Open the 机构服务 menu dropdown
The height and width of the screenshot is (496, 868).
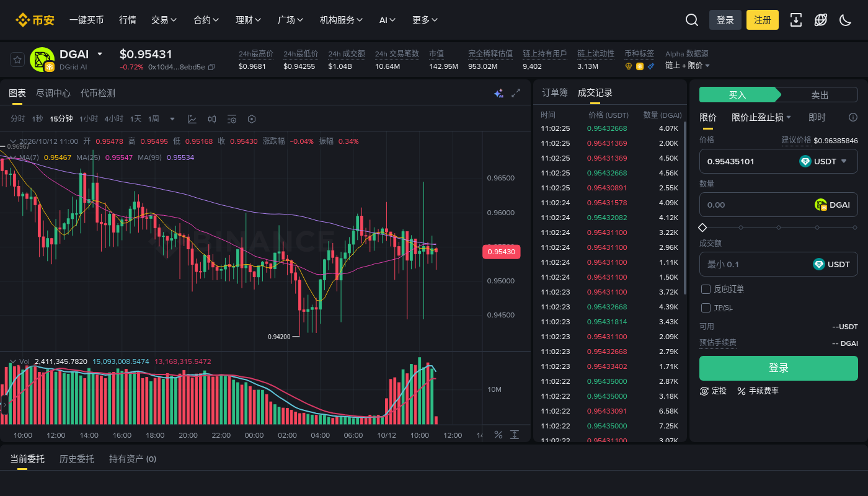point(341,20)
